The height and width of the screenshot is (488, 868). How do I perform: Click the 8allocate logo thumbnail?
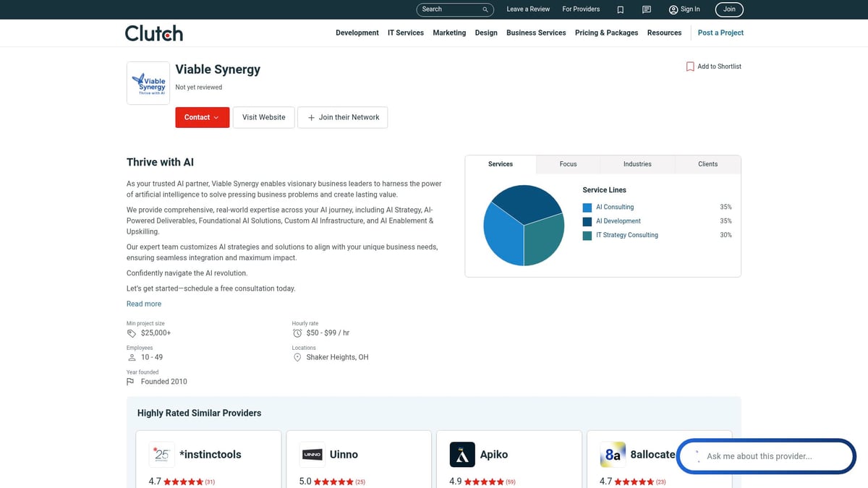tap(613, 455)
